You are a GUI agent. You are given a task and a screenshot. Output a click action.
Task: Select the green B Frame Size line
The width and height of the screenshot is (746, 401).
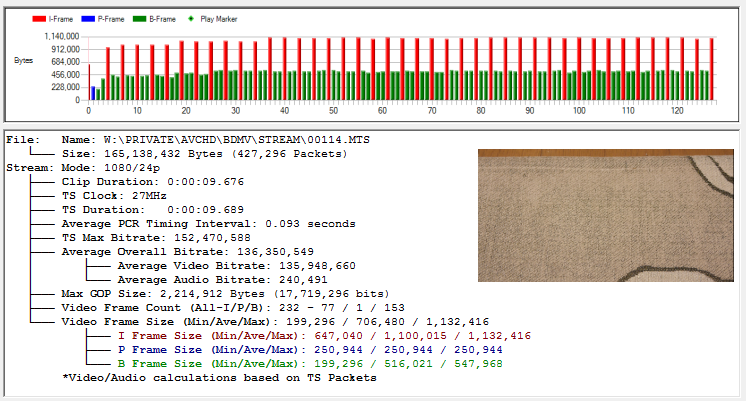310,364
